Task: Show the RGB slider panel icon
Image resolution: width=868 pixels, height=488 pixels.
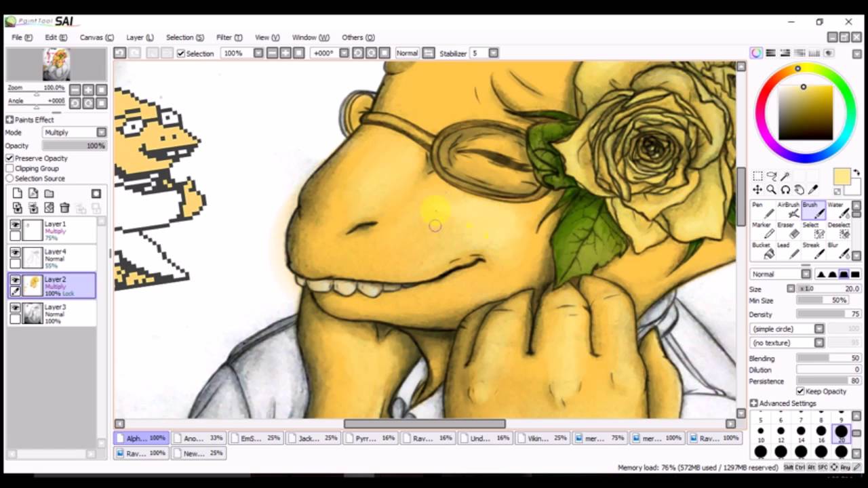Action: (771, 53)
